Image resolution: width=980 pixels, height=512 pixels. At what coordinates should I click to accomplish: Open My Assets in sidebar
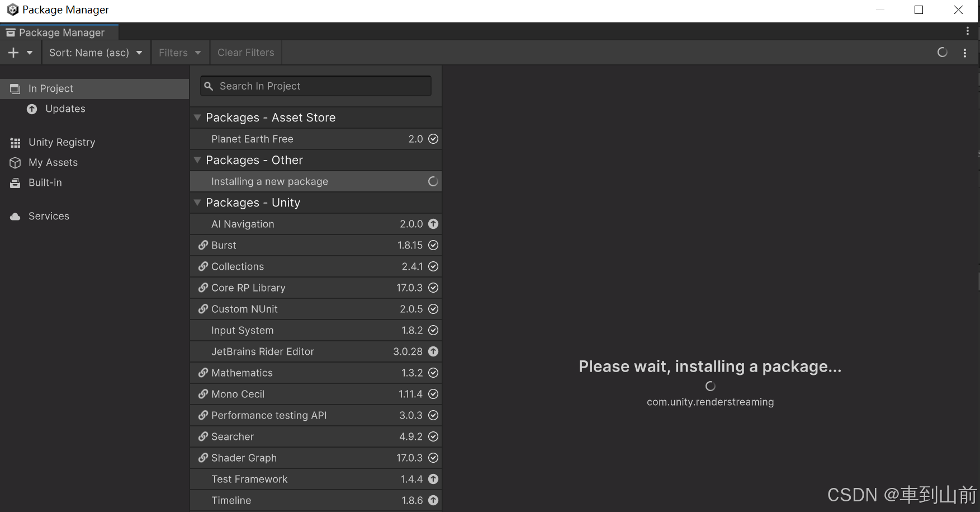click(x=94, y=162)
